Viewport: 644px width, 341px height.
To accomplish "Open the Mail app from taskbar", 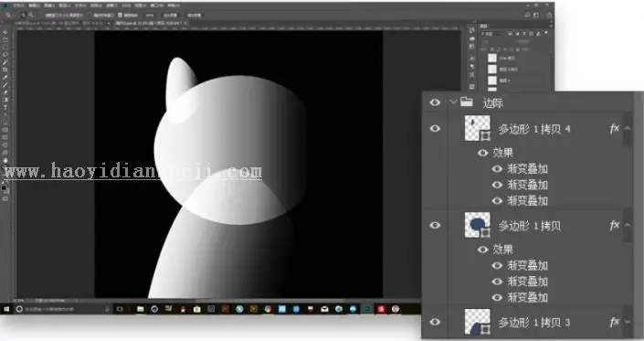I will point(324,309).
